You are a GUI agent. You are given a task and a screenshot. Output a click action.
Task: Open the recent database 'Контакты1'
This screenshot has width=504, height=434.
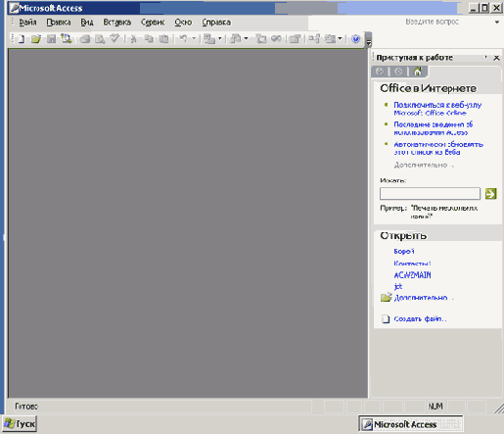(x=412, y=264)
